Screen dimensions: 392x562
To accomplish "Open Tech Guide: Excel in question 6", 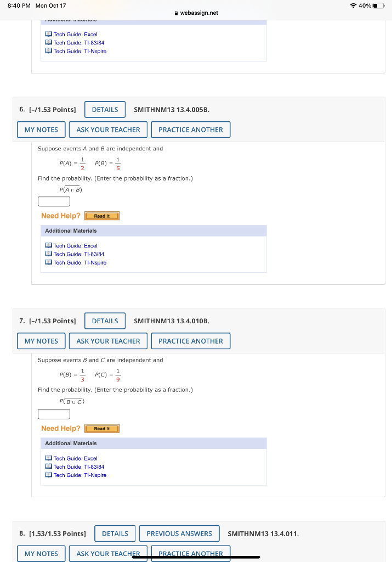I will tap(75, 245).
